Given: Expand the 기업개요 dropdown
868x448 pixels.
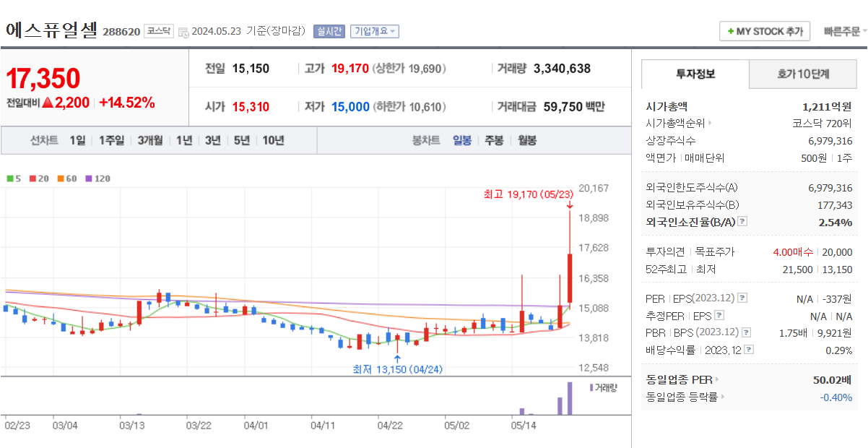Looking at the screenshot, I should 375,31.
